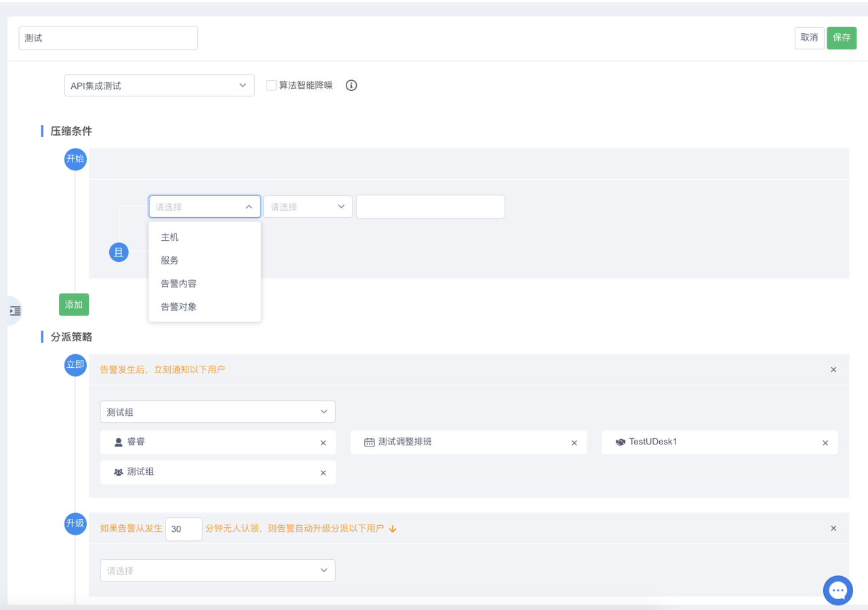
Task: Click the green 添加 button
Action: (74, 305)
